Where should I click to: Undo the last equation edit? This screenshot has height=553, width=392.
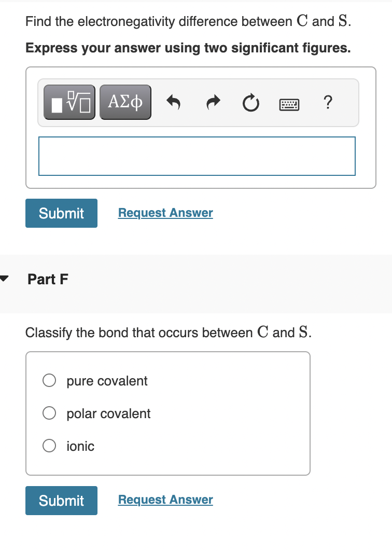click(x=173, y=103)
